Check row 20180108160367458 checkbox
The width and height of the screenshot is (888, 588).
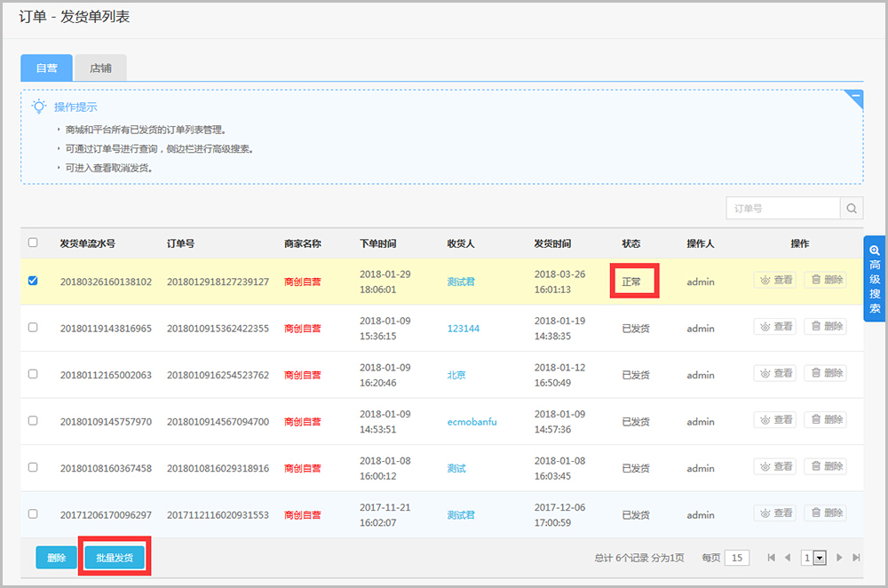(x=33, y=467)
